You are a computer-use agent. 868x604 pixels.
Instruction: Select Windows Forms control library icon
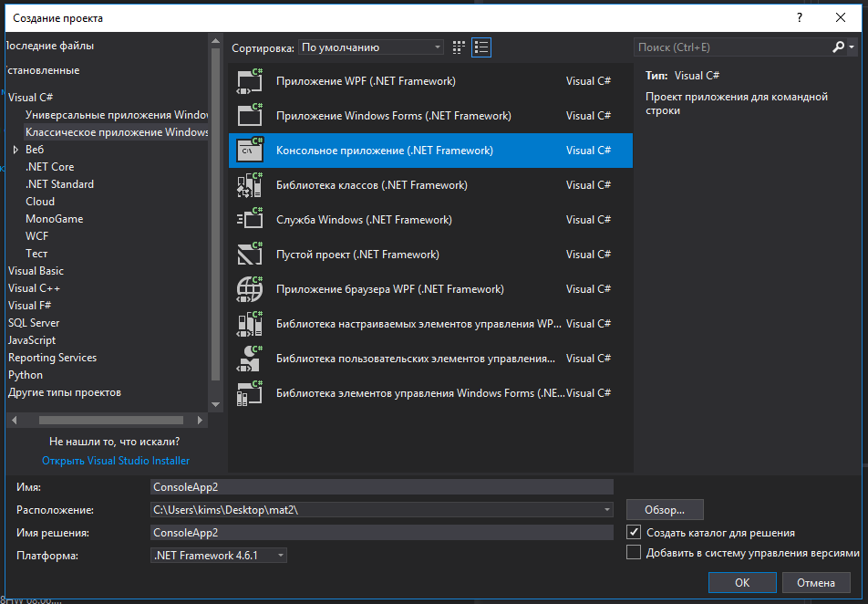pyautogui.click(x=250, y=393)
